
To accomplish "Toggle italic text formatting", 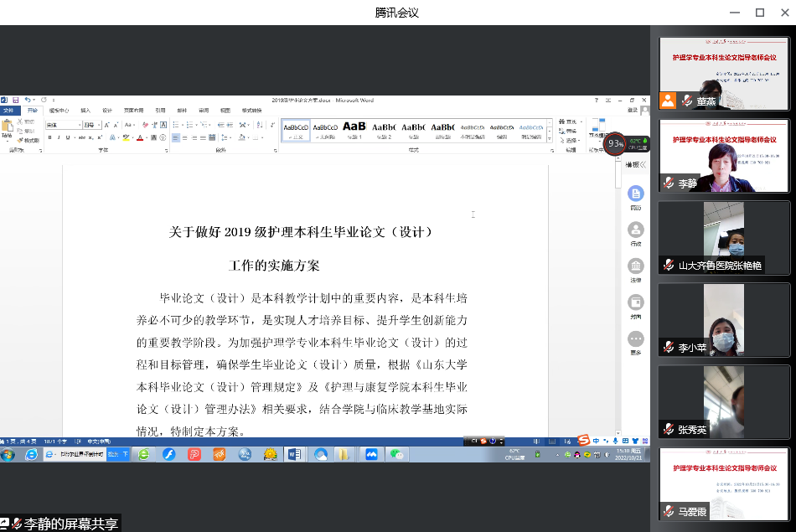I will pyautogui.click(x=60, y=137).
